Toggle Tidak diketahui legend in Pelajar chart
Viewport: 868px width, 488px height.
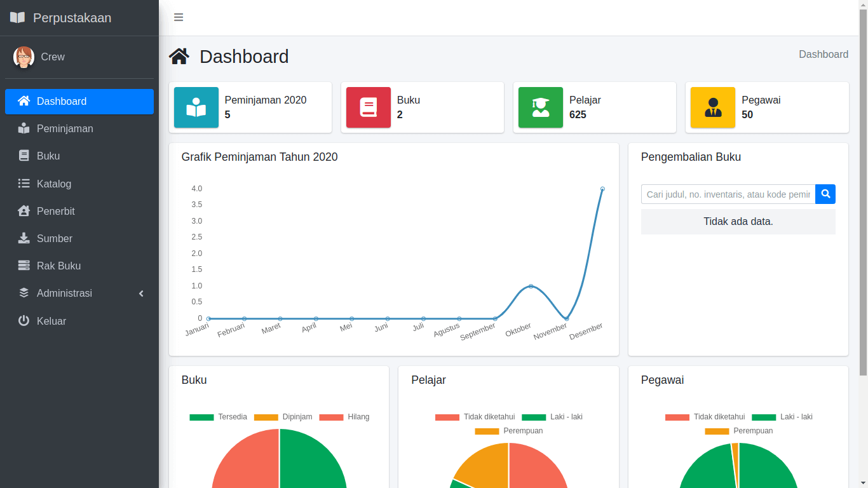point(475,417)
